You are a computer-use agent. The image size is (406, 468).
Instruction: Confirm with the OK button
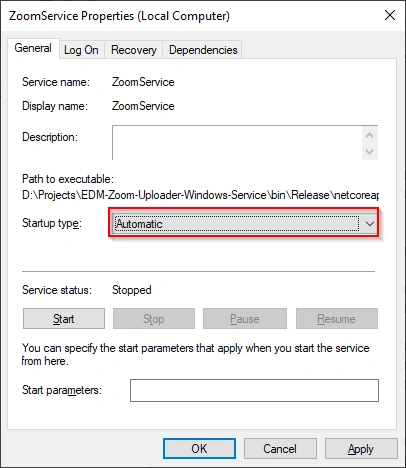199,449
